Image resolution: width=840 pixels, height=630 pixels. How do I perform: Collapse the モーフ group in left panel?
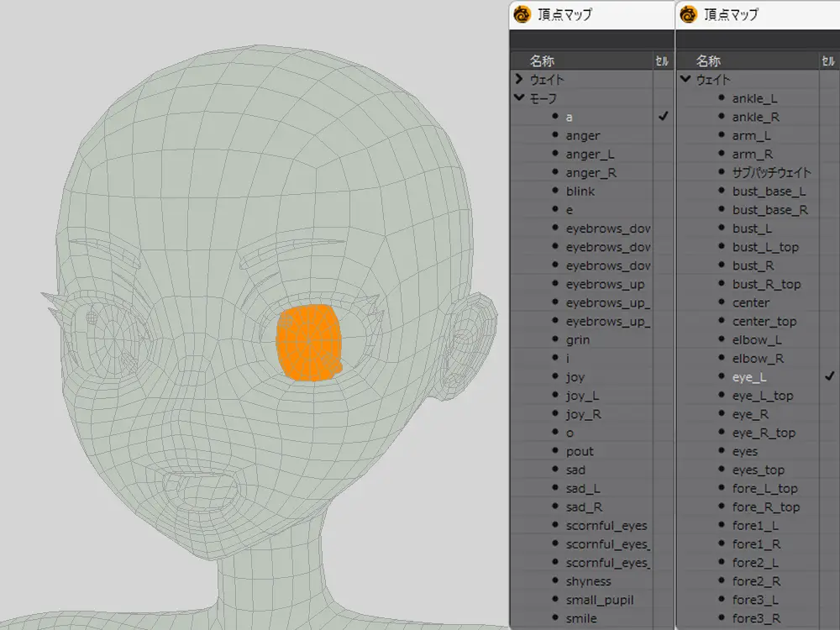tap(519, 98)
